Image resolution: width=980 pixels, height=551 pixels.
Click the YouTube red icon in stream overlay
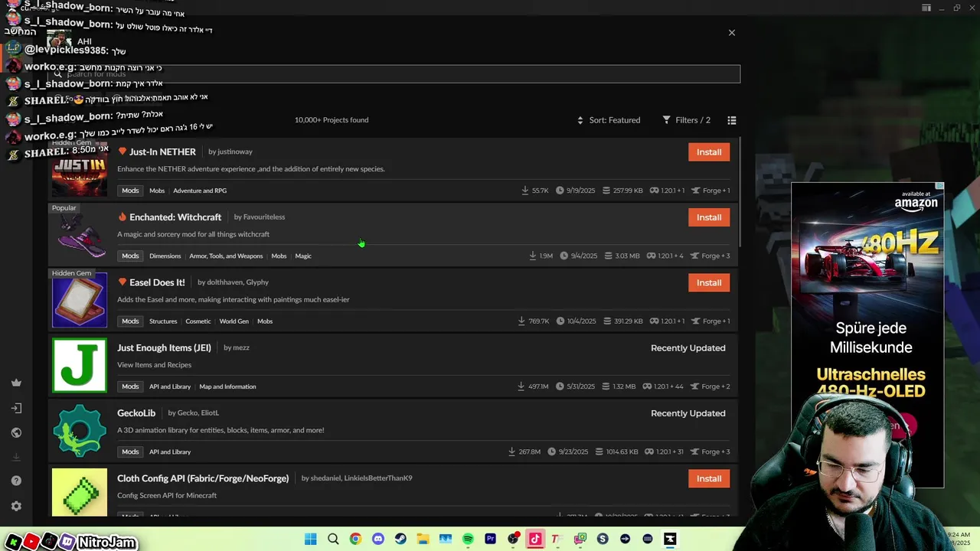click(31, 542)
